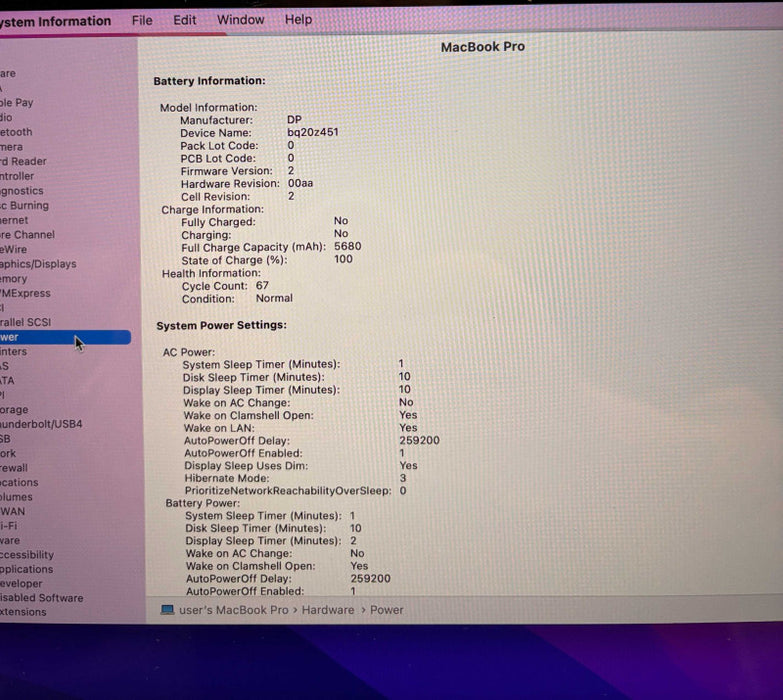Select Extensions in the sidebar
Image resolution: width=783 pixels, height=700 pixels.
point(23,612)
